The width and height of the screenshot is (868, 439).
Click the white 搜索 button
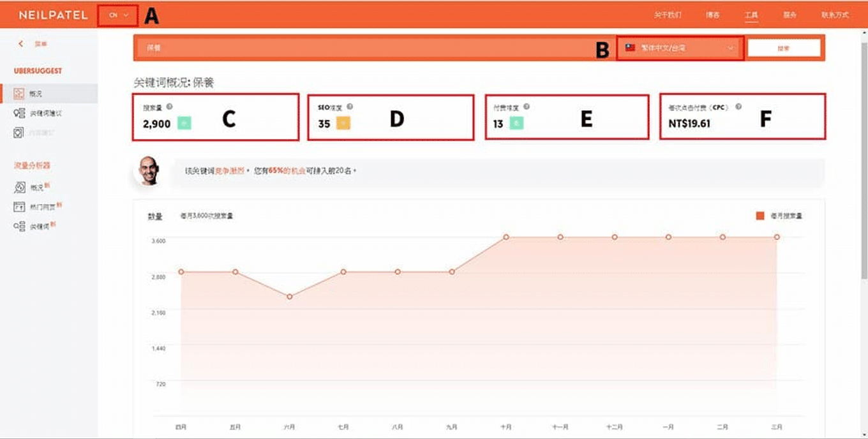coord(784,48)
